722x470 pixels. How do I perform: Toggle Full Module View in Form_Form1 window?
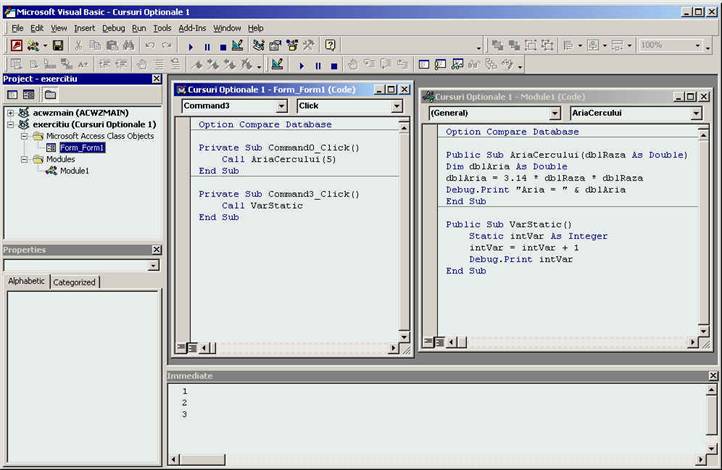pos(192,348)
